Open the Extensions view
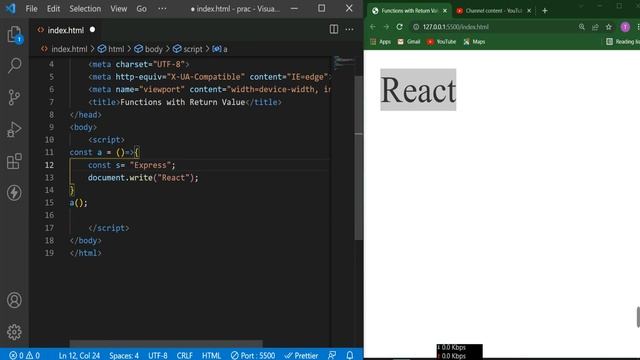Screen dimensions: 640x360 [x=14, y=161]
